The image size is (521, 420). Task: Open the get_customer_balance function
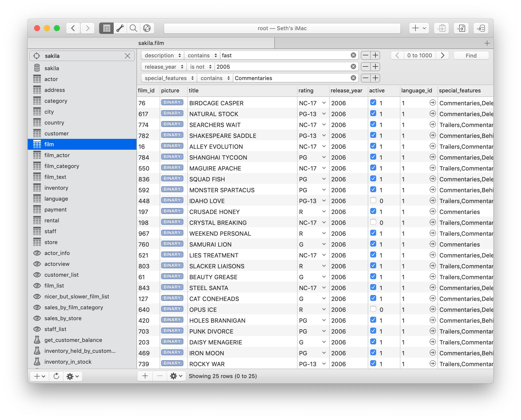pyautogui.click(x=82, y=340)
